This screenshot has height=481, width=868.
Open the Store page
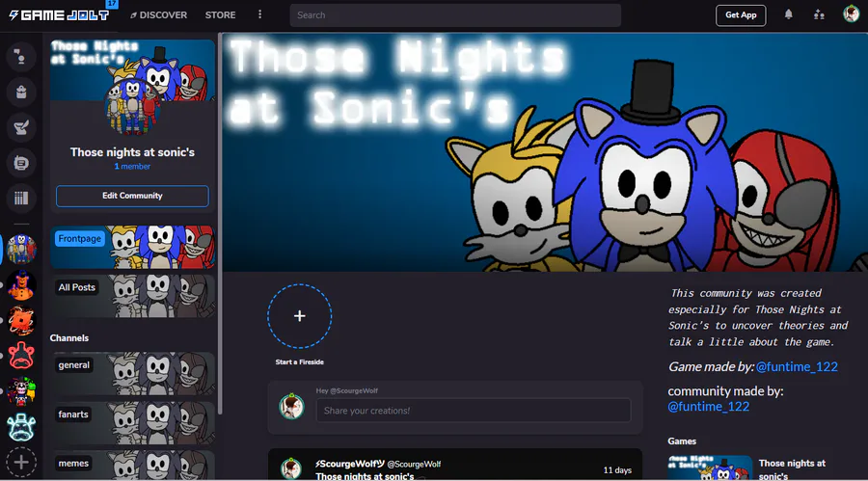pyautogui.click(x=220, y=15)
